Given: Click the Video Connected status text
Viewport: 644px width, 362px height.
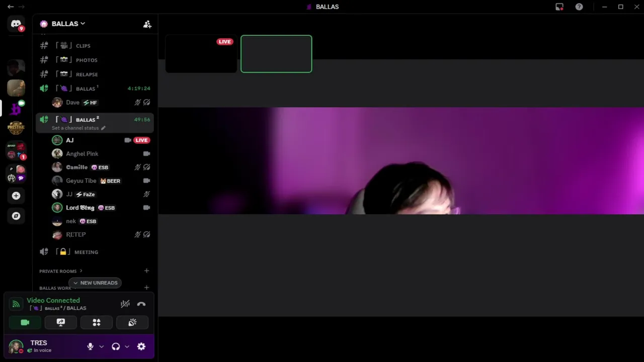Looking at the screenshot, I should pos(53,301).
